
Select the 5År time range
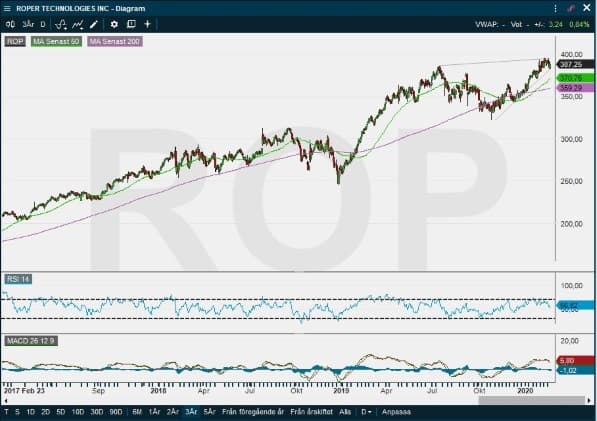tap(209, 412)
